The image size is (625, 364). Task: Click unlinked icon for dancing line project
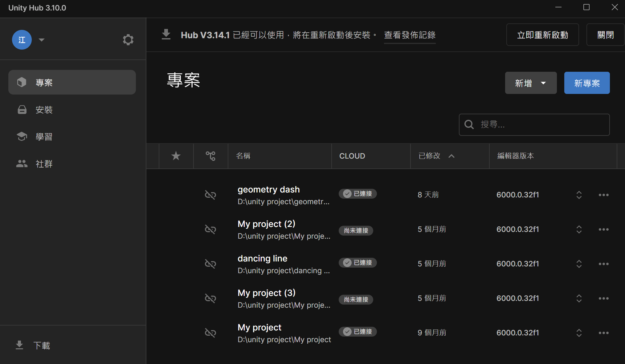coord(210,264)
